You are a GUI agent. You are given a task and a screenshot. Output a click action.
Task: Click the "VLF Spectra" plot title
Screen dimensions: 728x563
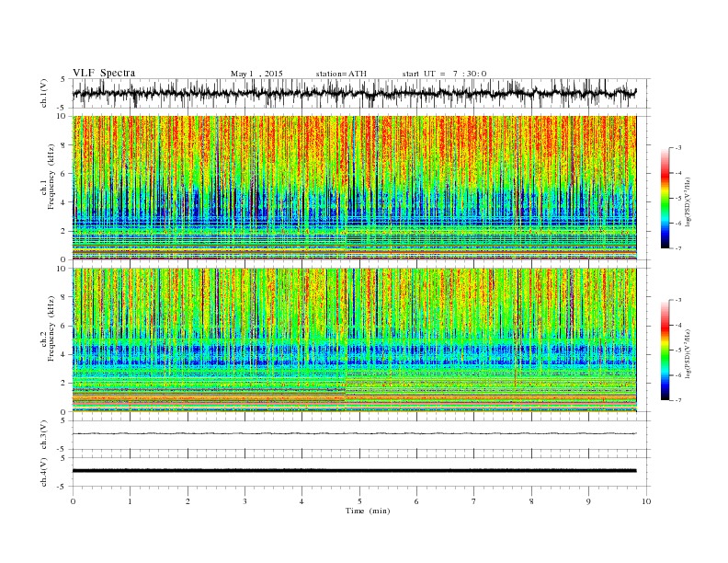tap(104, 73)
